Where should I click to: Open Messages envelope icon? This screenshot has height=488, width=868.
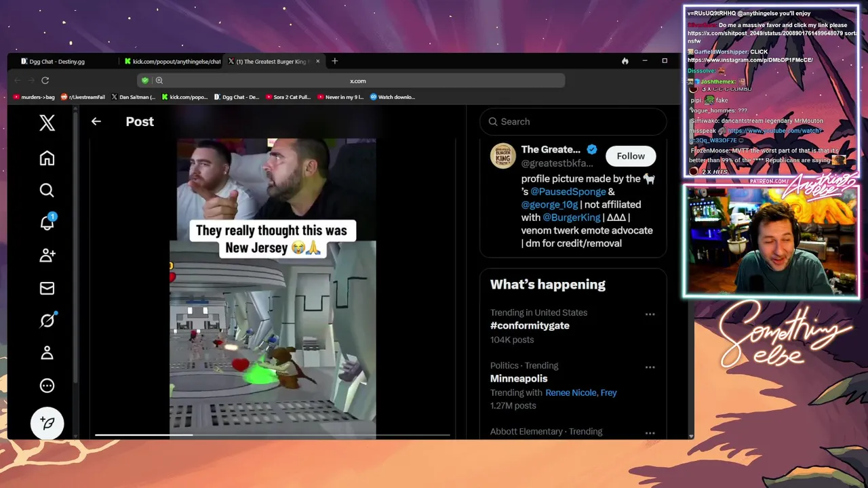pos(47,288)
